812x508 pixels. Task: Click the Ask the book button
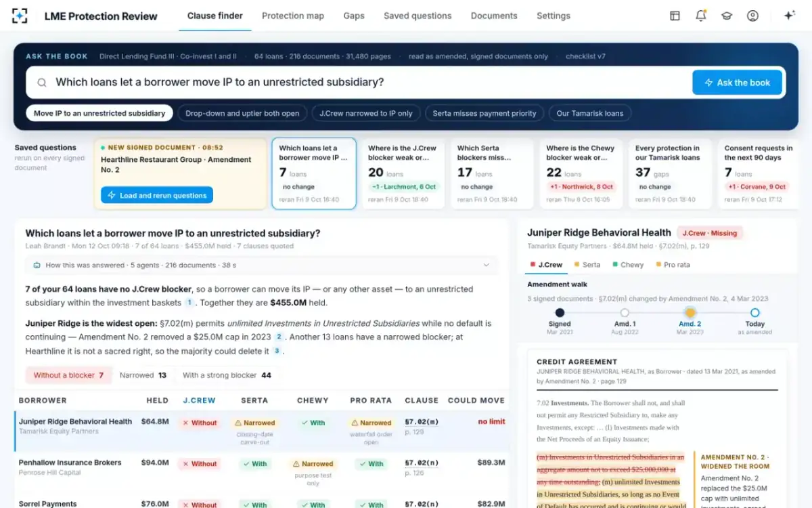(x=737, y=83)
